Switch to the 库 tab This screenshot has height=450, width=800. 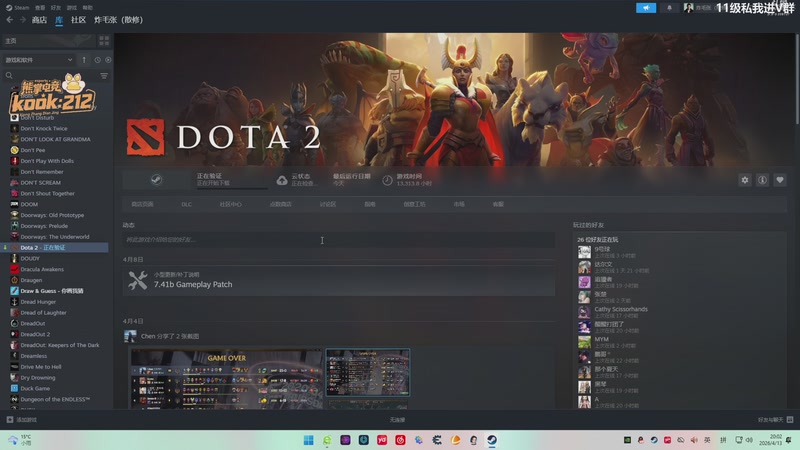tap(59, 20)
